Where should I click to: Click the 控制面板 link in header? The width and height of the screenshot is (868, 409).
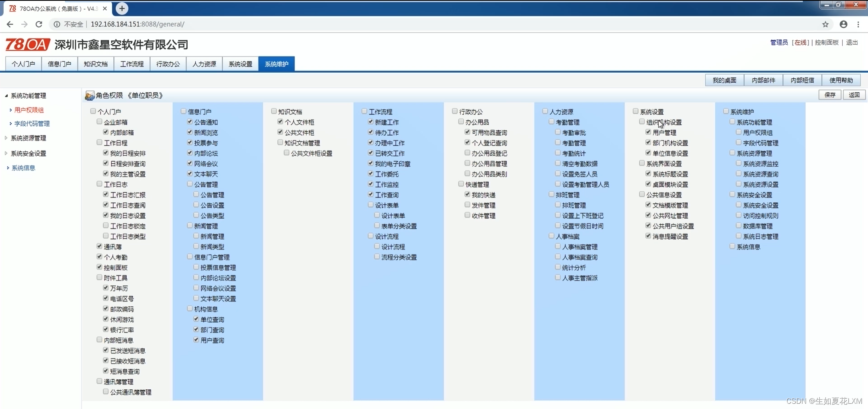click(x=827, y=43)
